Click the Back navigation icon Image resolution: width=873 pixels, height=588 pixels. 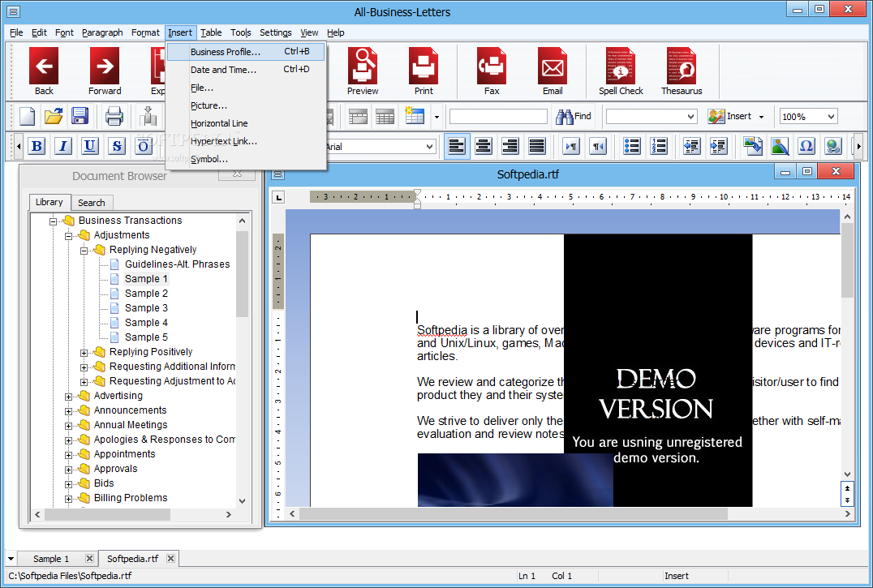click(44, 71)
